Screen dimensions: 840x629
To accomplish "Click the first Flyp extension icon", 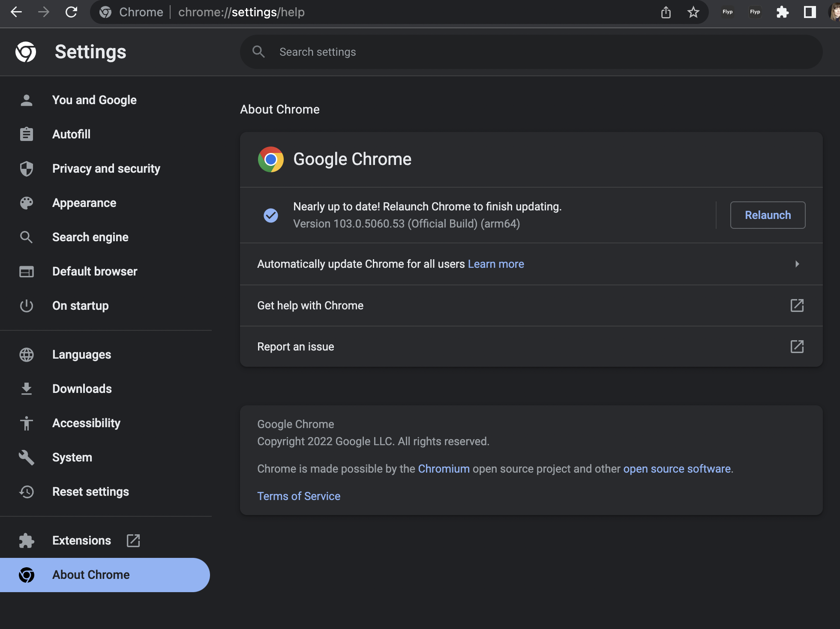I will click(727, 12).
